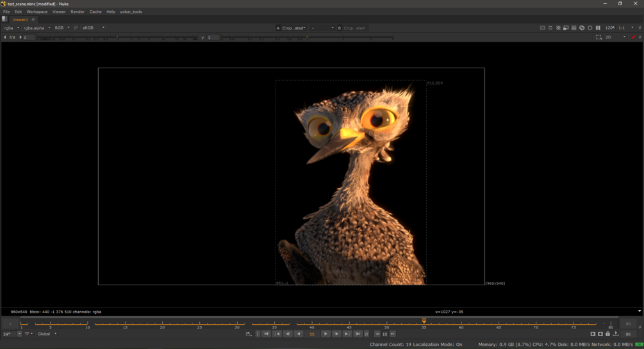644x349 pixels.
Task: Toggle the clipping warning icon
Action: [543, 28]
